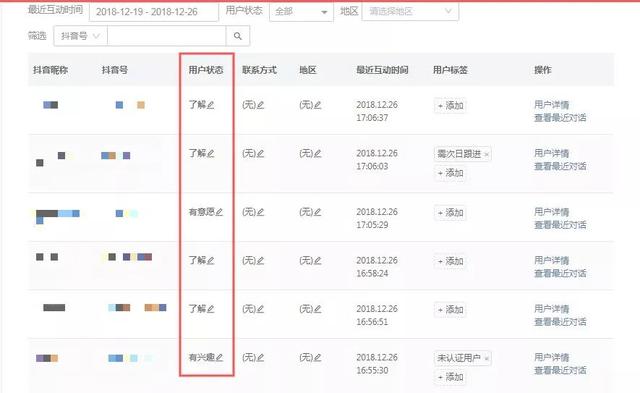Edit user status pencil in 17:06:37 row
Viewport: 640px width, 393px height.
click(211, 105)
